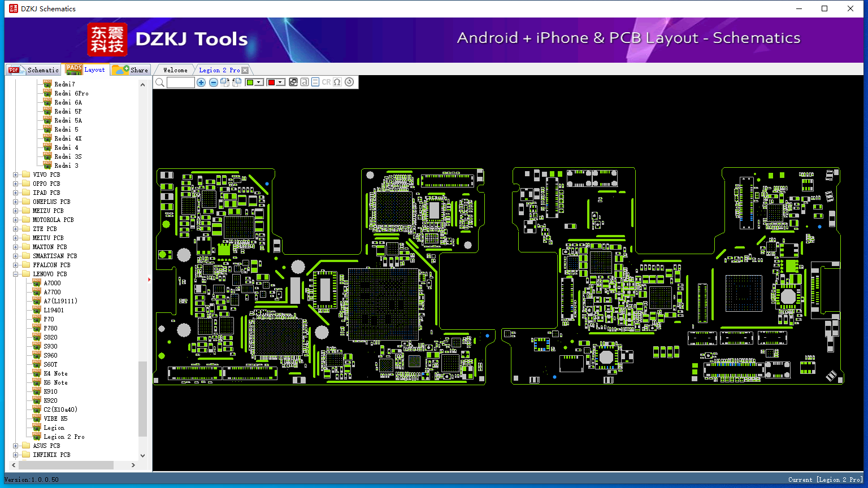The height and width of the screenshot is (488, 868).
Task: Open the P780 layout file
Action: click(50, 328)
